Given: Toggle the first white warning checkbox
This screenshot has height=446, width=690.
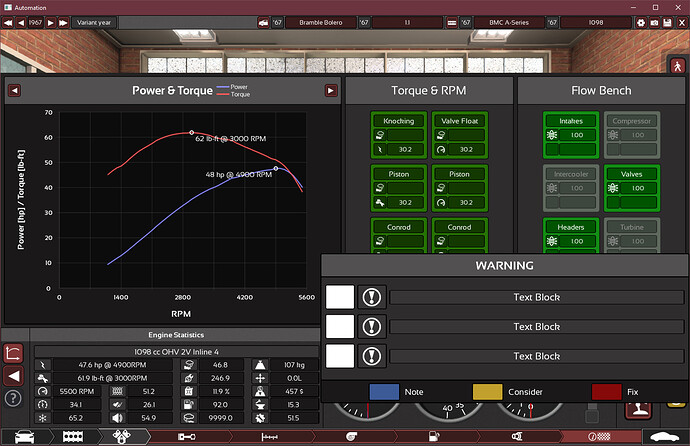Looking at the screenshot, I should pyautogui.click(x=339, y=297).
